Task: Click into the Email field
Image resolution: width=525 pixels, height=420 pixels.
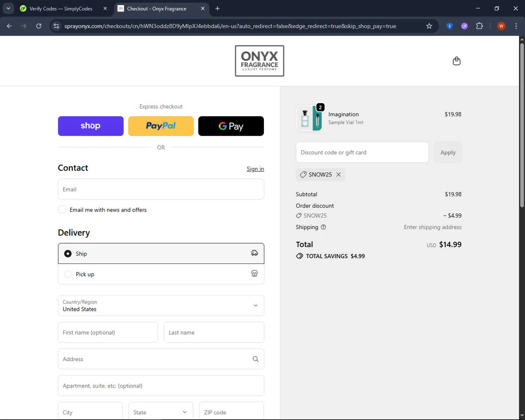Action: 161,189
